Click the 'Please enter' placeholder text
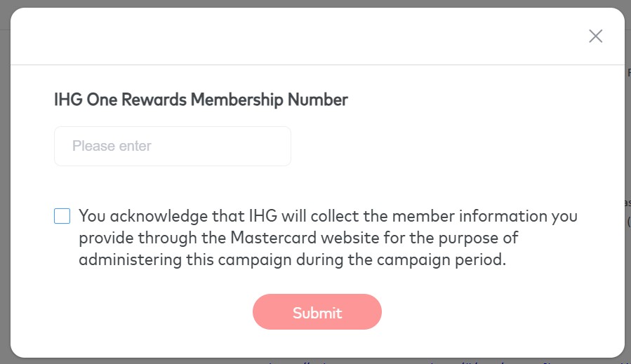631x364 pixels. coord(112,146)
